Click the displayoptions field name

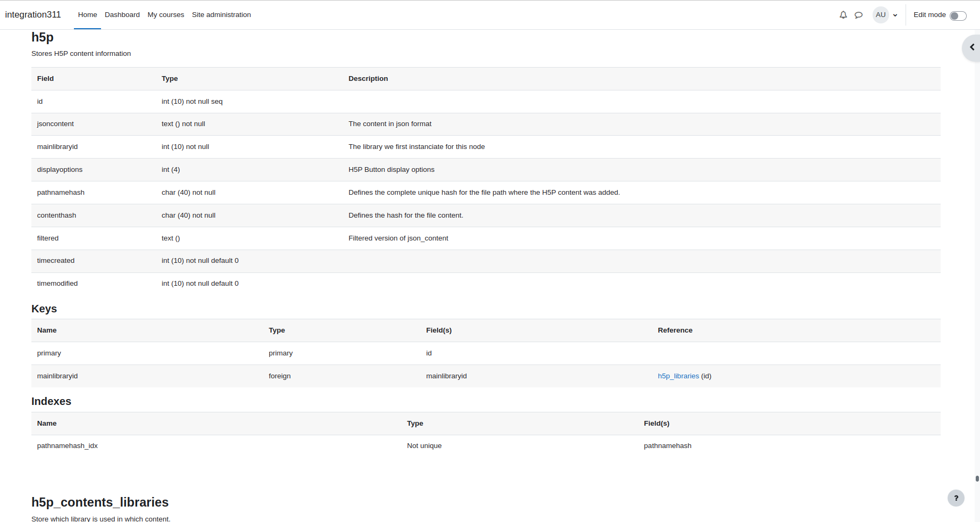click(x=60, y=170)
